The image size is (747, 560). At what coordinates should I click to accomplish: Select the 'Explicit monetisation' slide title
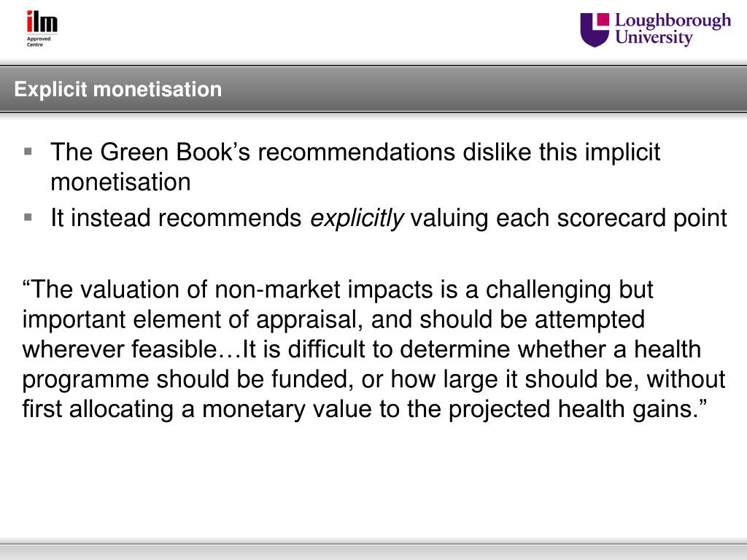coord(117,89)
